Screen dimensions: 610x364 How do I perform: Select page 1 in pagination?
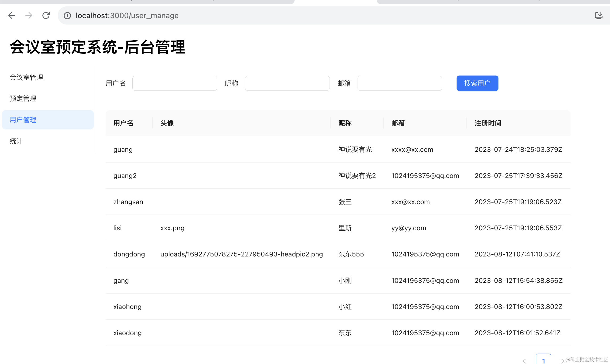[543, 360]
